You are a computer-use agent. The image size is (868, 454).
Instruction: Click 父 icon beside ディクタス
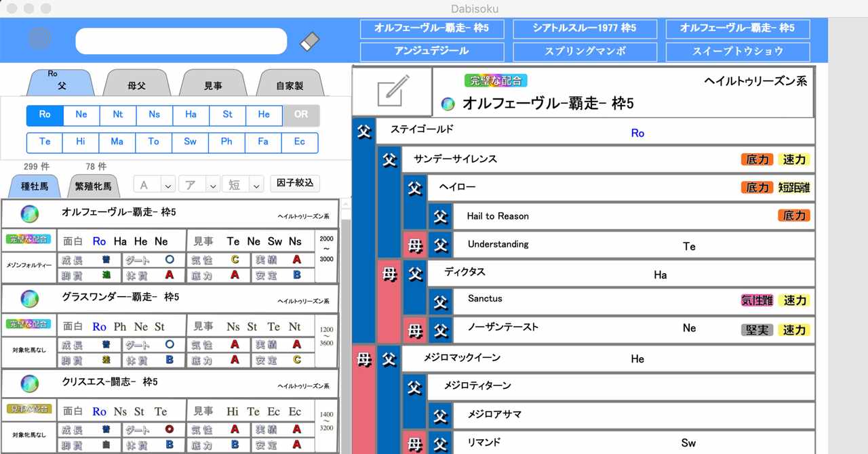tap(415, 273)
